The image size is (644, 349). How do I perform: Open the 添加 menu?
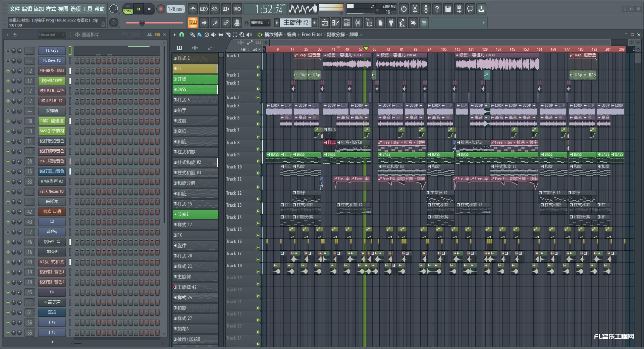point(39,9)
